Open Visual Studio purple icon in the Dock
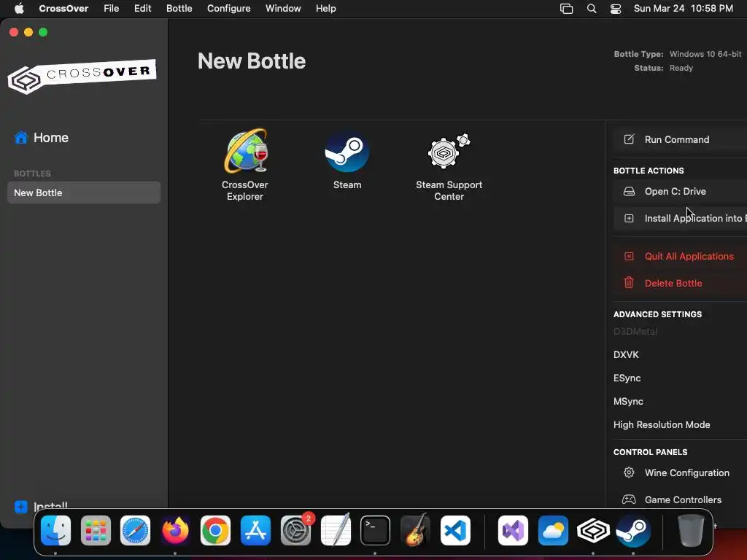747x560 pixels. [x=513, y=531]
